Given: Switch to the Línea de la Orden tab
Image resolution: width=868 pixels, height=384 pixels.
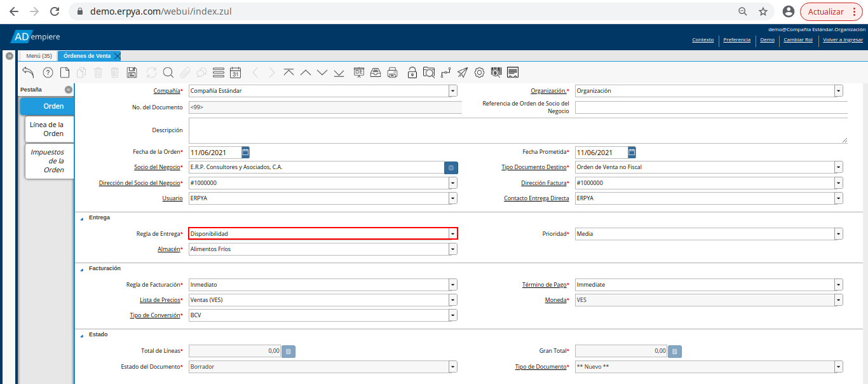Looking at the screenshot, I should 49,129.
